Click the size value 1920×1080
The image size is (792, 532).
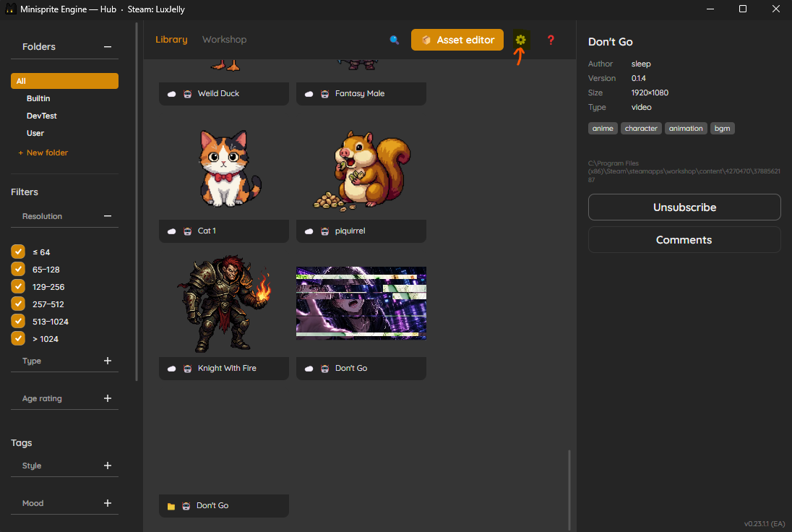[x=650, y=93]
